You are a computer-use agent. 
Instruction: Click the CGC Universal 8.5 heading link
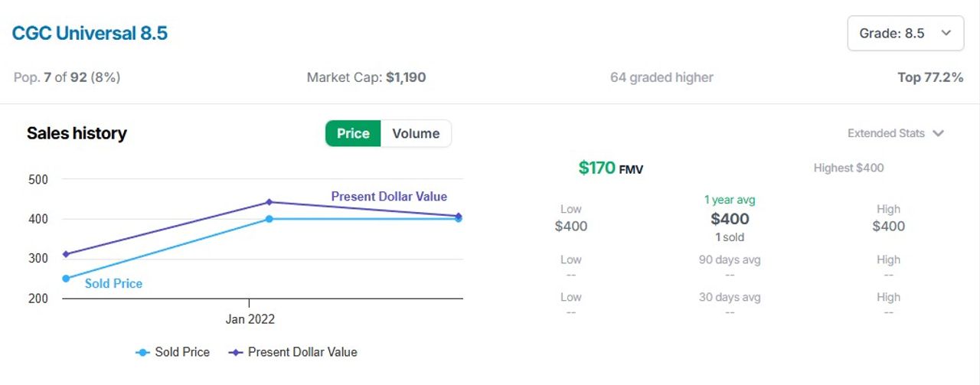90,34
